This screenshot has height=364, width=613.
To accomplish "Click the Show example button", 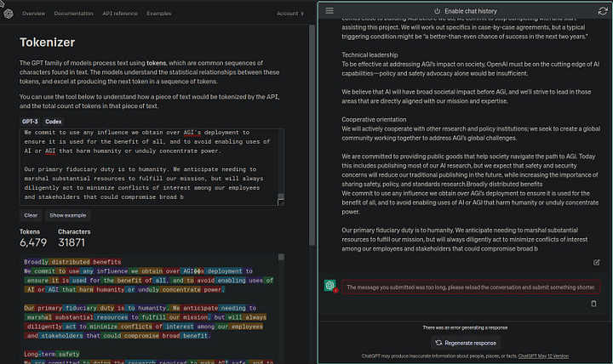I will point(67,215).
